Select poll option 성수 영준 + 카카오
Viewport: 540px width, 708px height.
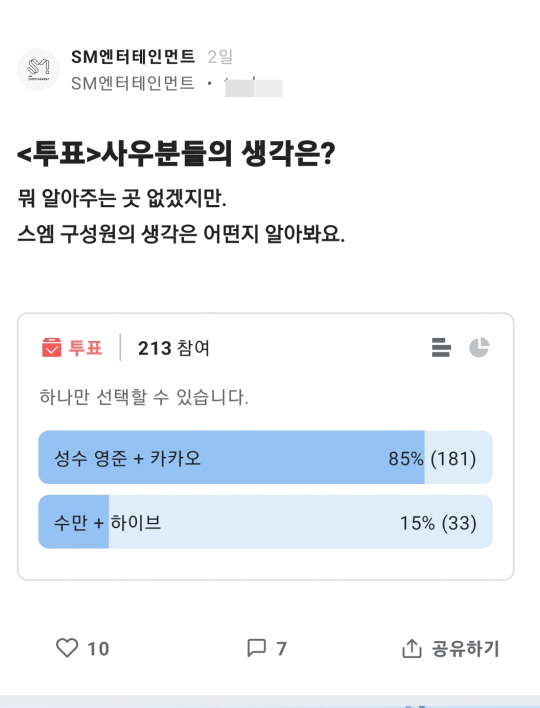(x=265, y=457)
